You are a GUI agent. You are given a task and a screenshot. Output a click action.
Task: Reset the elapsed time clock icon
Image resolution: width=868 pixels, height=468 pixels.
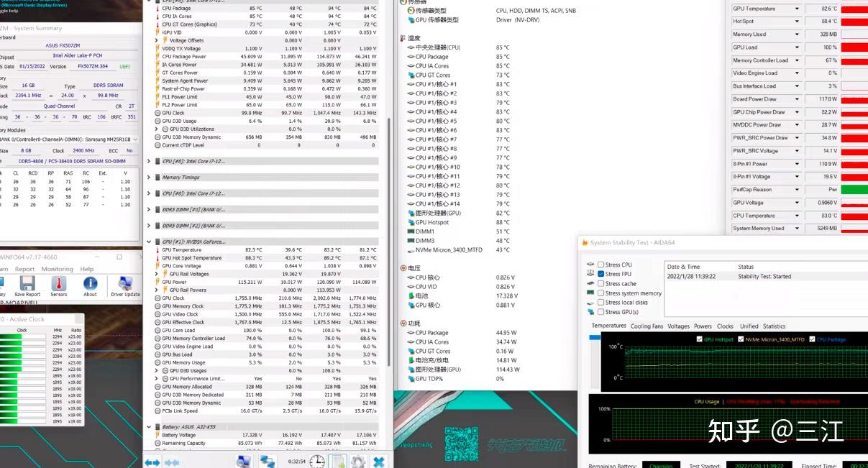pyautogui.click(x=317, y=462)
